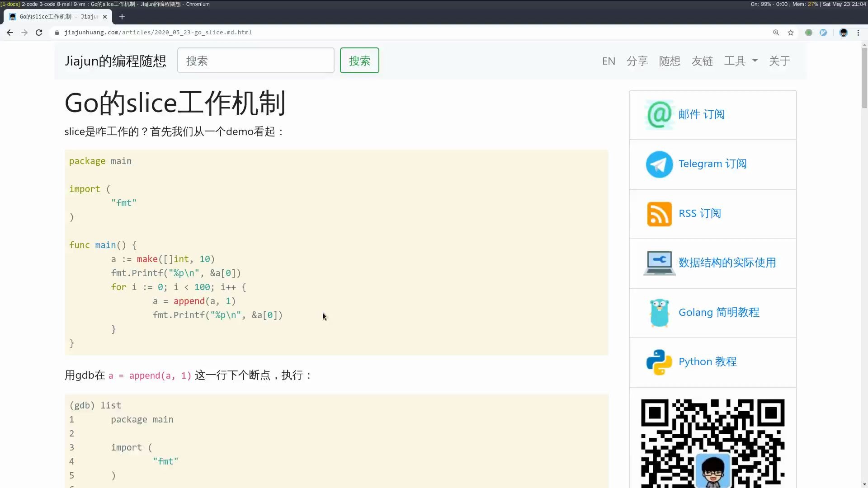The width and height of the screenshot is (868, 488).
Task: Switch to the EN language link
Action: 609,61
